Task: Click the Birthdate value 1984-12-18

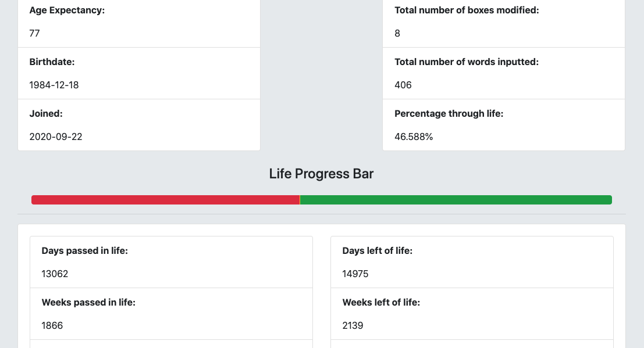Action: coord(54,85)
